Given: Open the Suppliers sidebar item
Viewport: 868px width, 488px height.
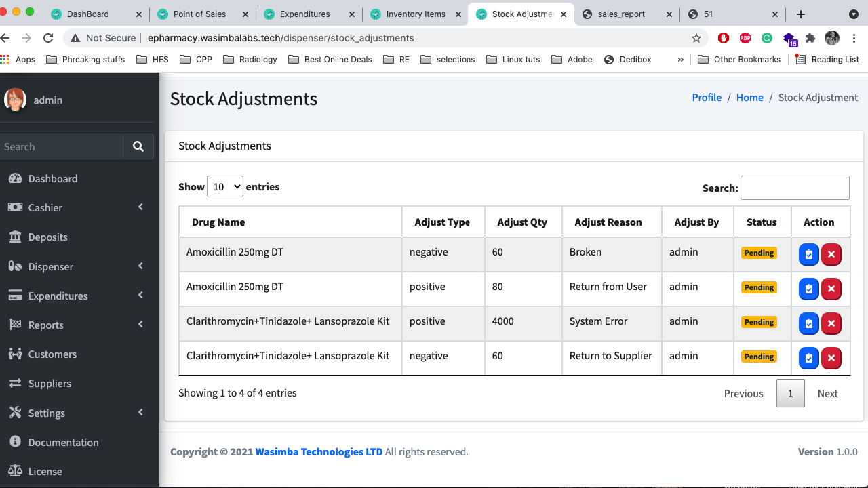Looking at the screenshot, I should point(50,384).
